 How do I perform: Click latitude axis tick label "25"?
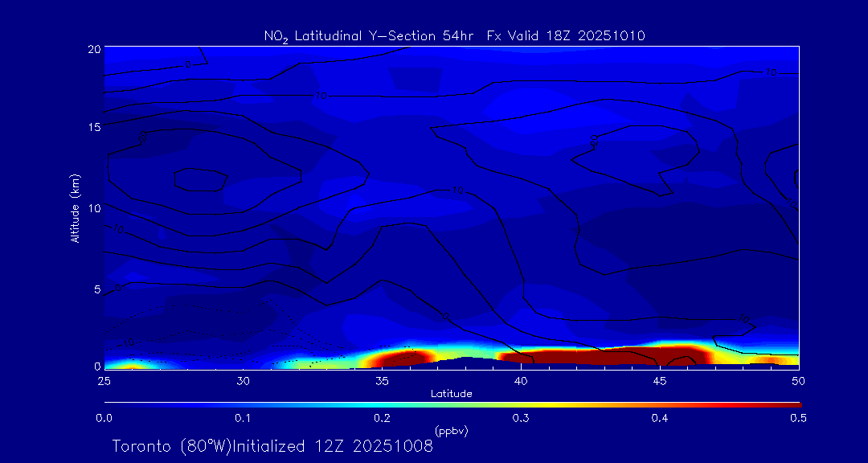tap(104, 381)
